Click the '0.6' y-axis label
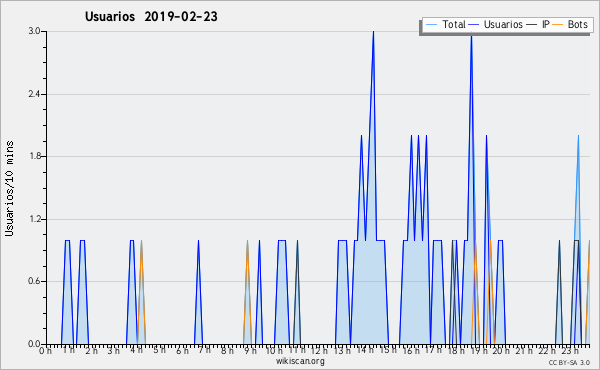Image resolution: width=600 pixels, height=370 pixels. [34, 281]
